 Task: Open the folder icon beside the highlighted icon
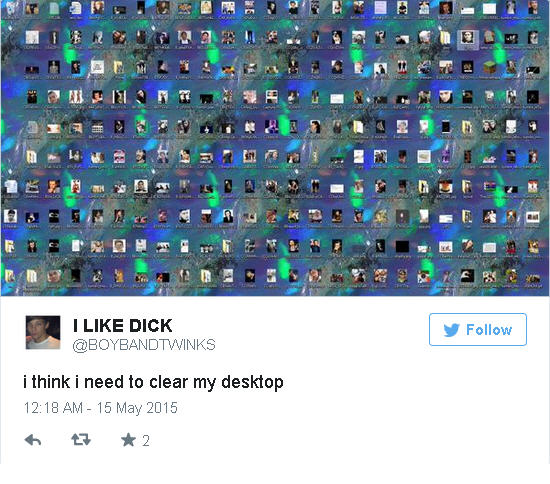tap(446, 37)
